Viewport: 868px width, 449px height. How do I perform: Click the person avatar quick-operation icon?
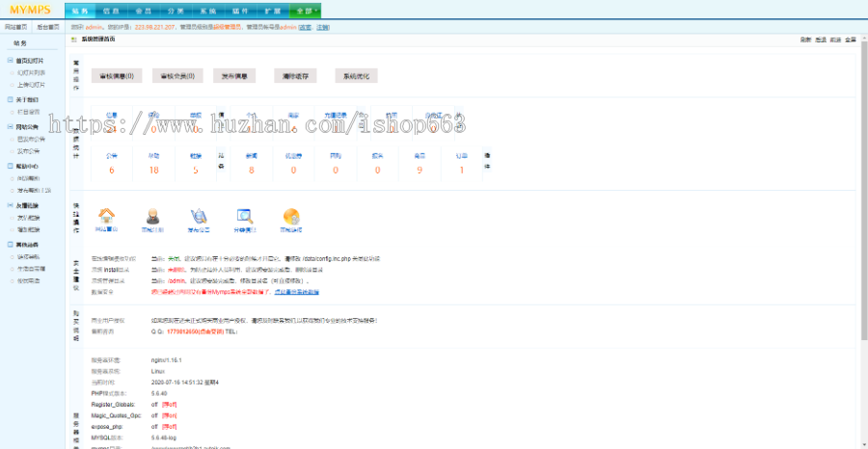click(152, 217)
